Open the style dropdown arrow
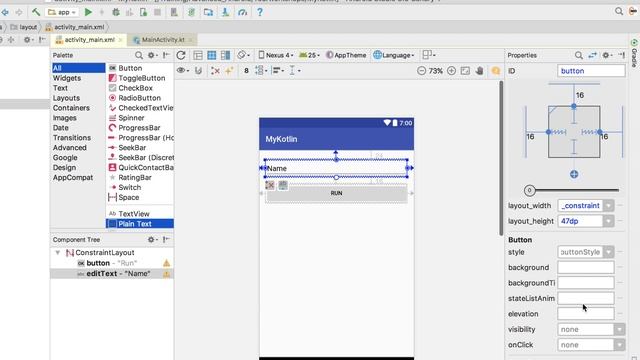The width and height of the screenshot is (640, 360). point(608,252)
